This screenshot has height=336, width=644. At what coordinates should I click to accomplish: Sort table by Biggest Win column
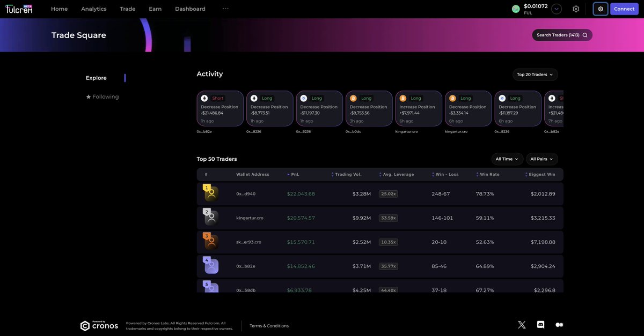click(x=540, y=174)
